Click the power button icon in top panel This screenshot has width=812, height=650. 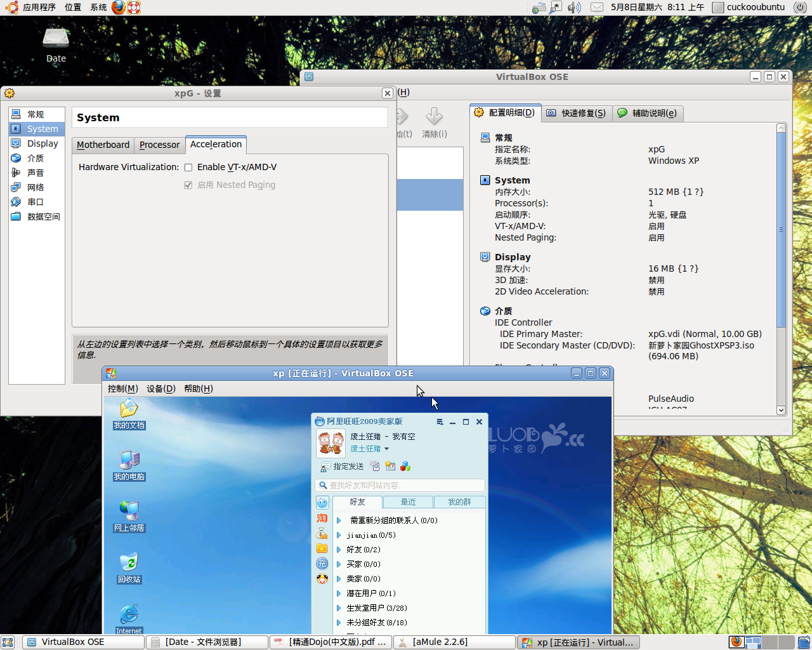[x=799, y=8]
